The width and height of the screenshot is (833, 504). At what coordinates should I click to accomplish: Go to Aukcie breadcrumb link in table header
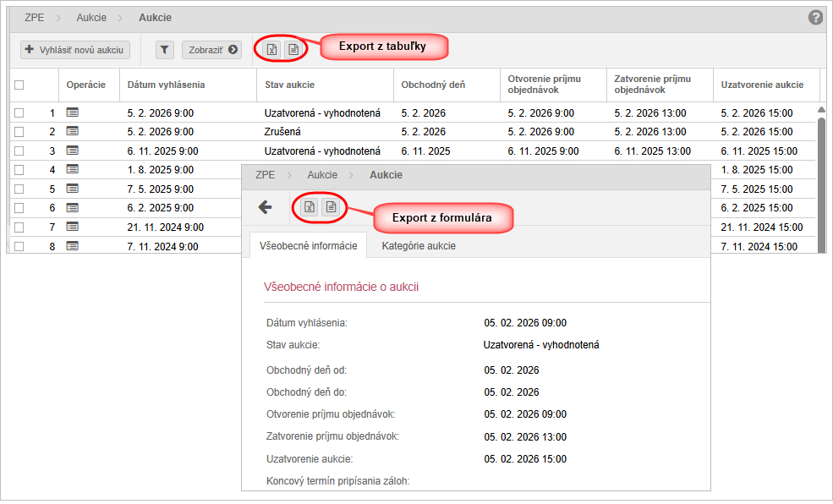click(91, 17)
